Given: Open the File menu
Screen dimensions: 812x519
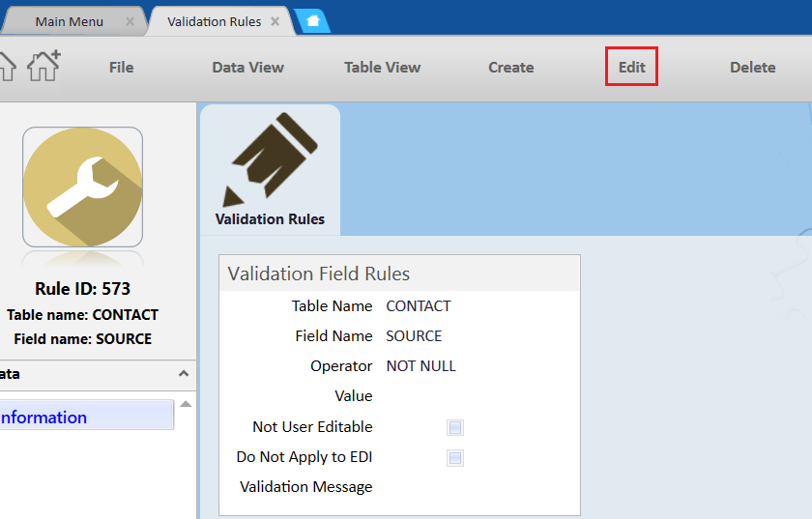Looking at the screenshot, I should [121, 68].
